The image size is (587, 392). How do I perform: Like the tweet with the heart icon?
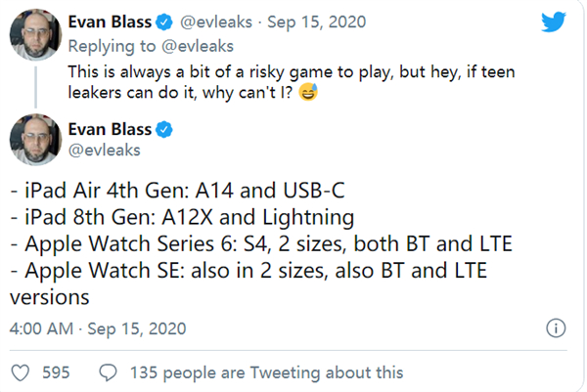18,371
